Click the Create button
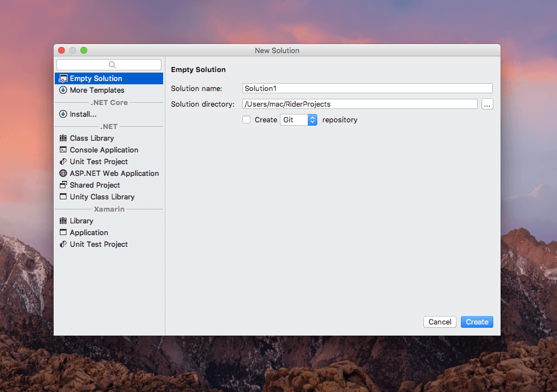557x392 pixels. click(x=477, y=322)
